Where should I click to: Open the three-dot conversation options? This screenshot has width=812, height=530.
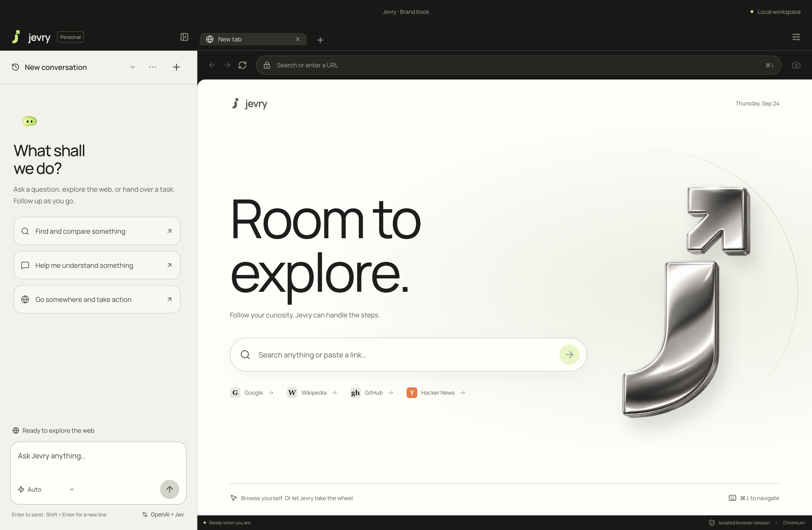[153, 67]
